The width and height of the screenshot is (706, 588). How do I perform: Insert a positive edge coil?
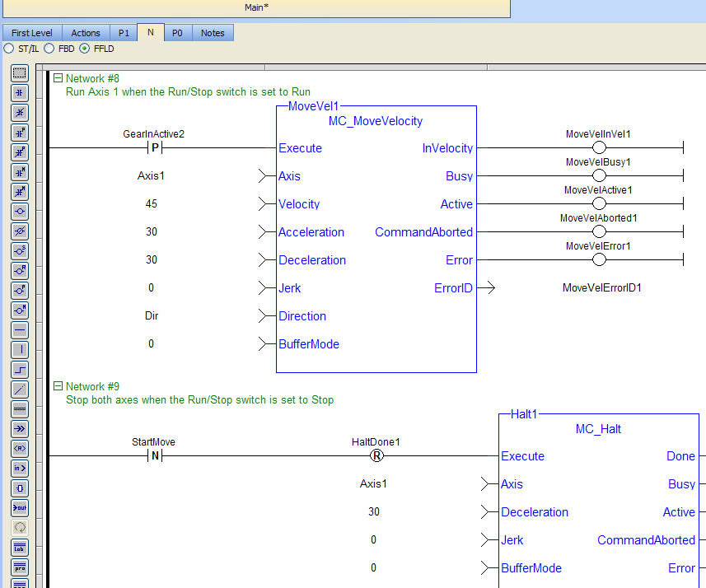click(20, 291)
